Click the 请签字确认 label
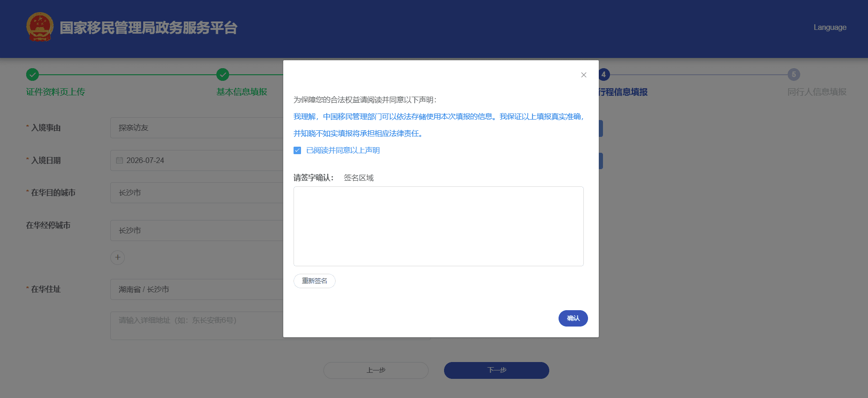The width and height of the screenshot is (868, 398). [x=314, y=178]
